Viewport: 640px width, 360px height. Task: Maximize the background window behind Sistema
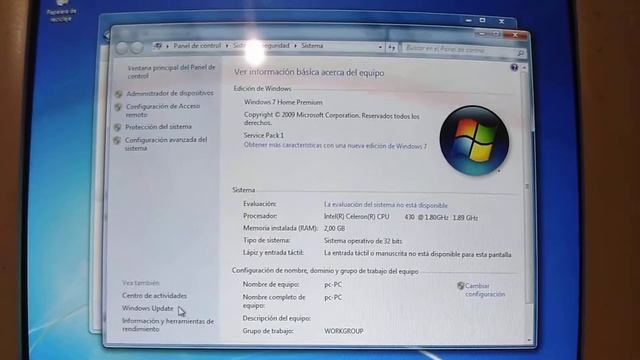482,20
